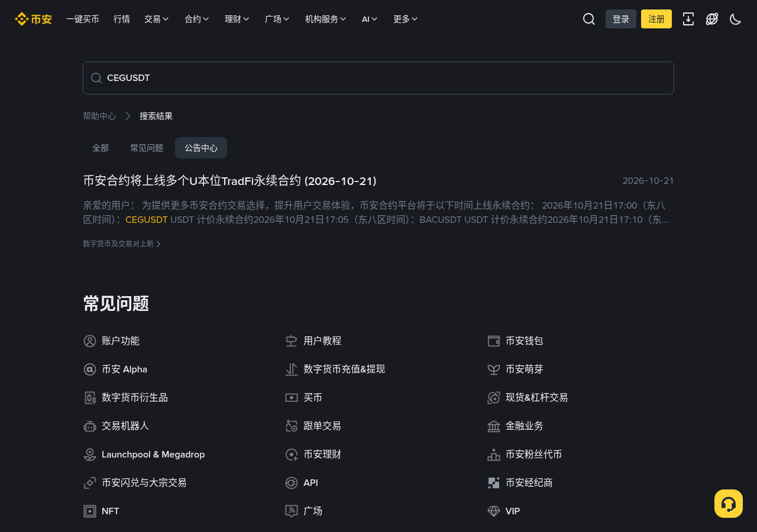Click the 交易机器人 robot icon
Image resolution: width=757 pixels, height=532 pixels.
90,426
